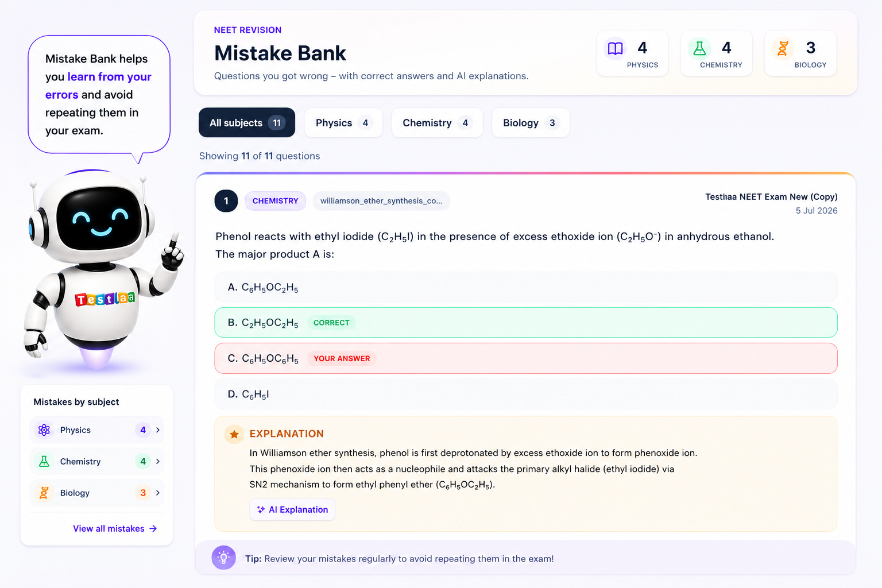Click the lightbulb tip icon
This screenshot has width=882, height=588.
224,558
